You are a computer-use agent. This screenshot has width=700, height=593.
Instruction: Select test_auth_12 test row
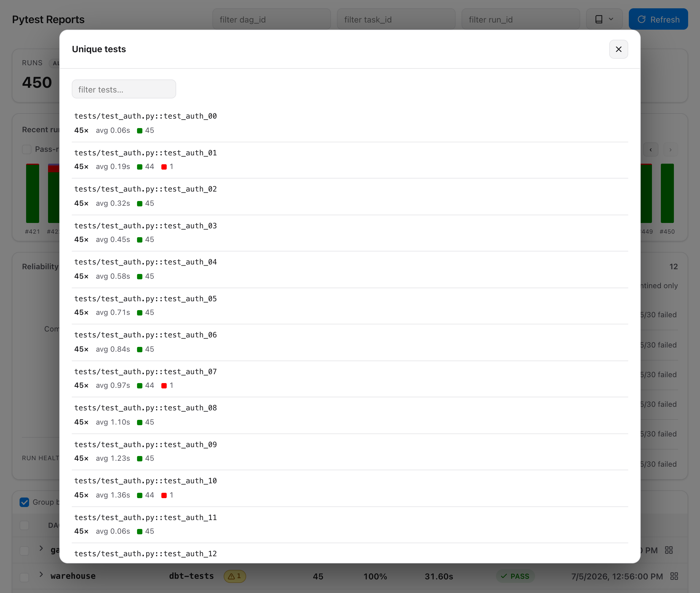pos(350,553)
